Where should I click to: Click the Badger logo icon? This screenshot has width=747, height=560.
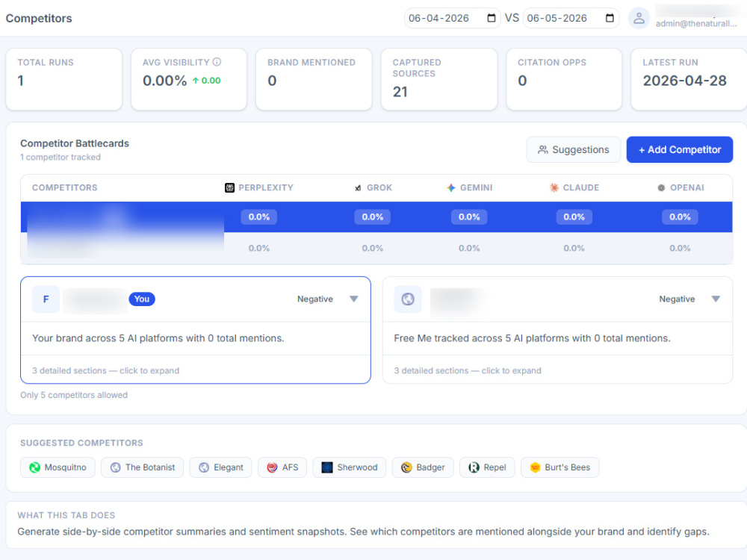(x=406, y=467)
